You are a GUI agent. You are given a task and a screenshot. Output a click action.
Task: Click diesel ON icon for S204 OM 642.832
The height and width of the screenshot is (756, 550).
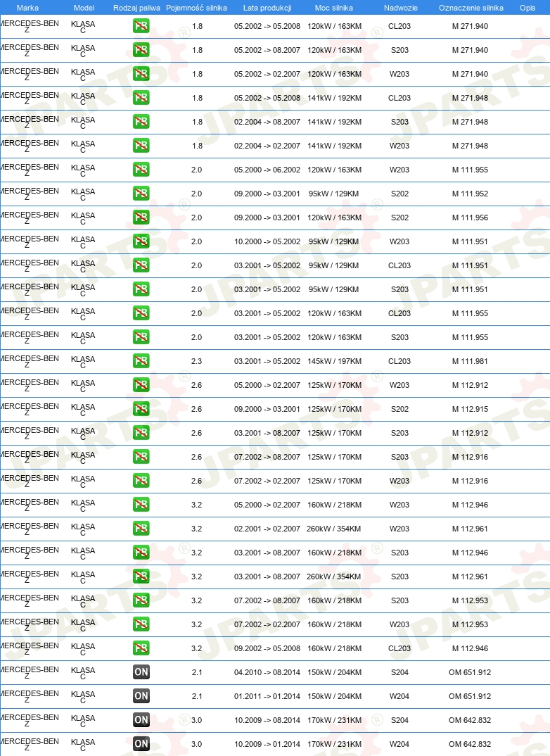141,720
